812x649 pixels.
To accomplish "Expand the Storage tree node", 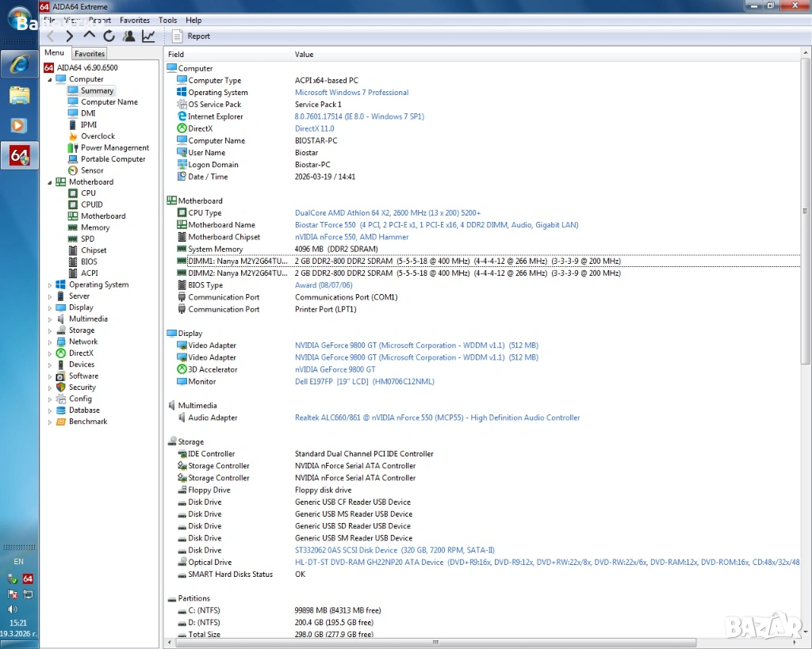I will click(x=50, y=330).
